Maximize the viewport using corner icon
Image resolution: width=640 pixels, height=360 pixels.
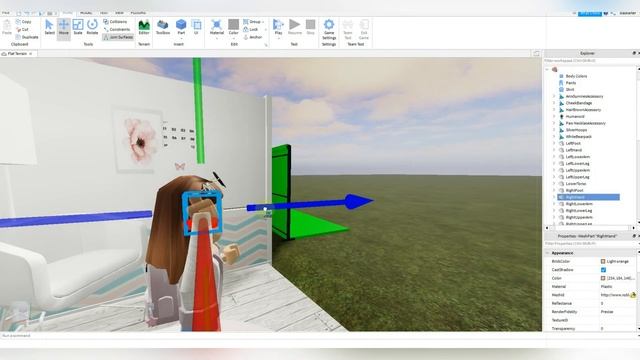tap(536, 53)
